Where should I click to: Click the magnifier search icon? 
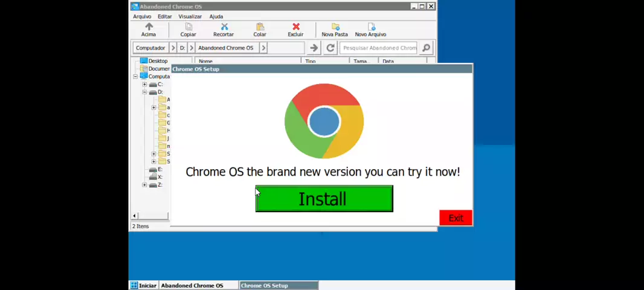[x=426, y=48]
